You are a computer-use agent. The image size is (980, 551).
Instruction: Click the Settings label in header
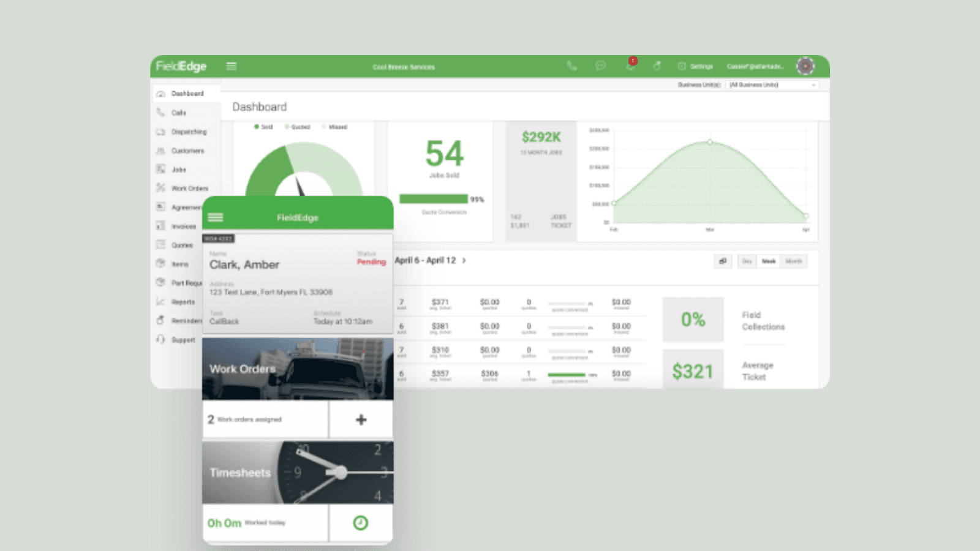[x=702, y=66]
